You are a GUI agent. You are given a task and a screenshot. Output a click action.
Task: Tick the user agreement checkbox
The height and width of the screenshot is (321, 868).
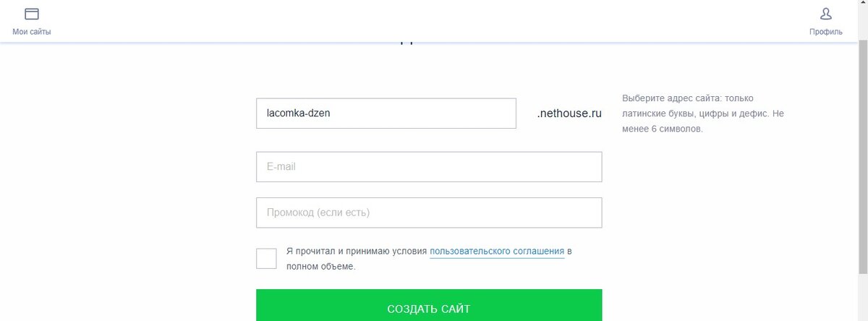(x=266, y=259)
